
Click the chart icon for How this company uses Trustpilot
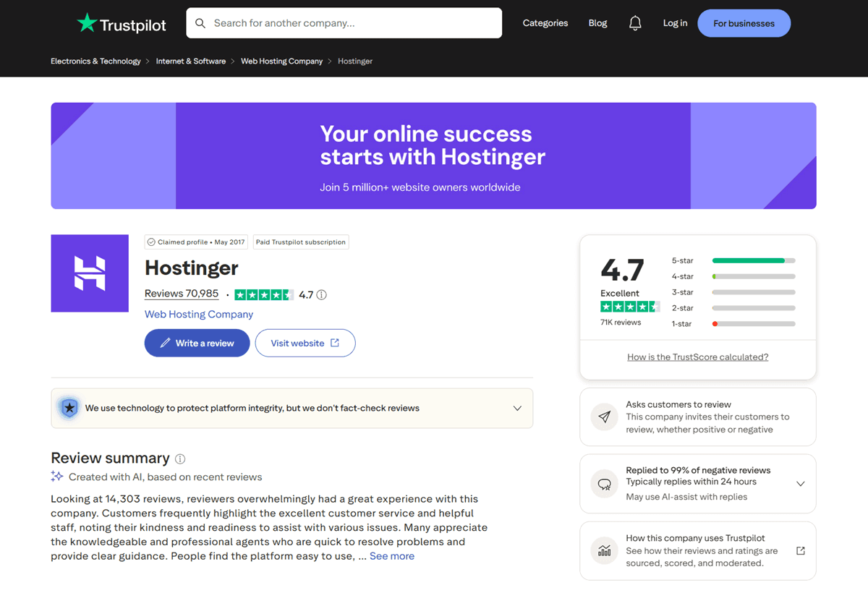point(605,551)
